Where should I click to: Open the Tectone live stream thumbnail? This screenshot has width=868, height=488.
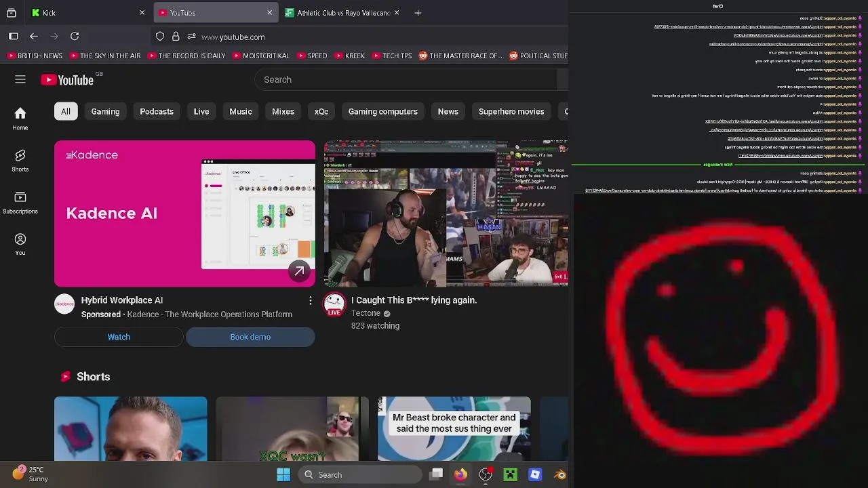pos(446,213)
